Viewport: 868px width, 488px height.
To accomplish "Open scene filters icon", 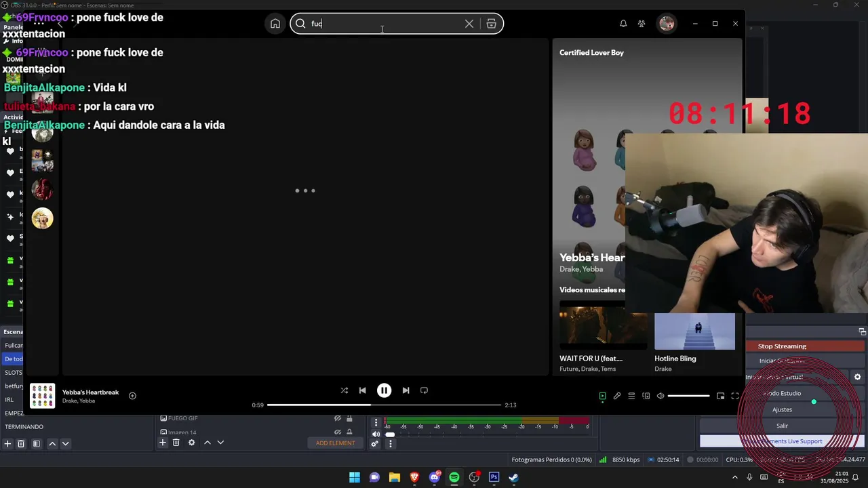I will (37, 443).
